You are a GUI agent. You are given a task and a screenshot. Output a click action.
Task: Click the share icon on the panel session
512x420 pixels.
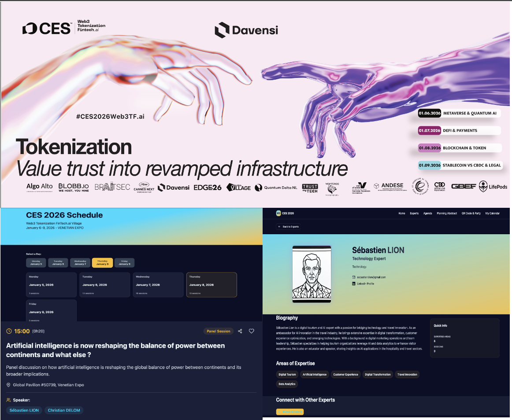240,331
